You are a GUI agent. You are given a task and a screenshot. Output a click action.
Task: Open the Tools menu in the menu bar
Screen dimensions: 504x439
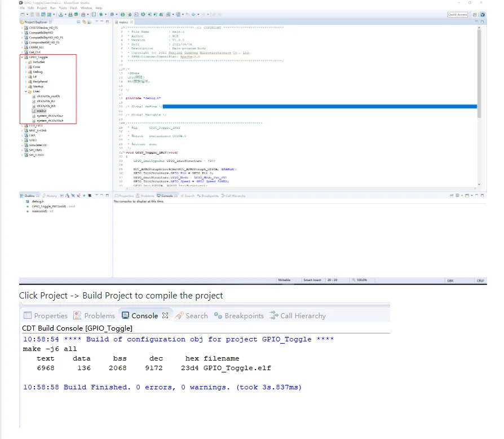pos(63,8)
